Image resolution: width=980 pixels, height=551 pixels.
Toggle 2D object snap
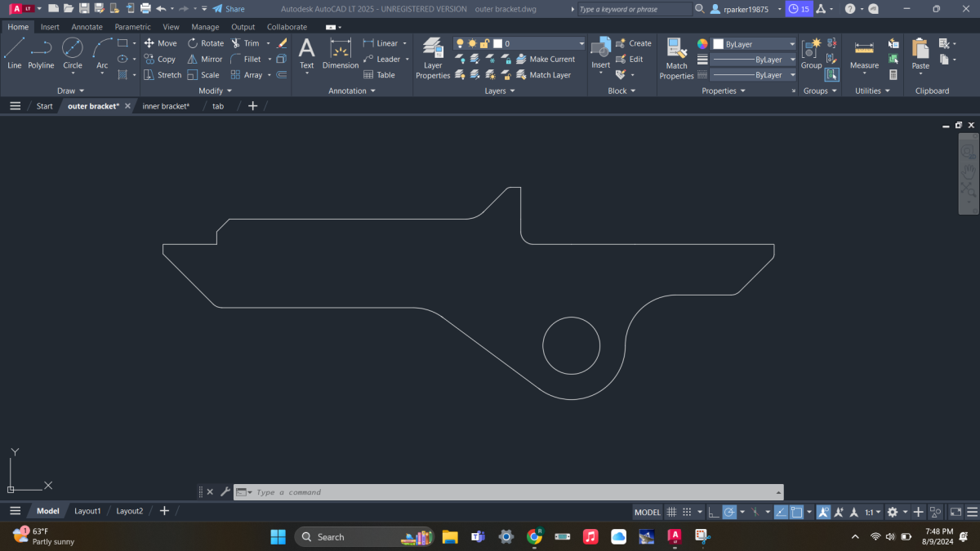click(x=796, y=512)
